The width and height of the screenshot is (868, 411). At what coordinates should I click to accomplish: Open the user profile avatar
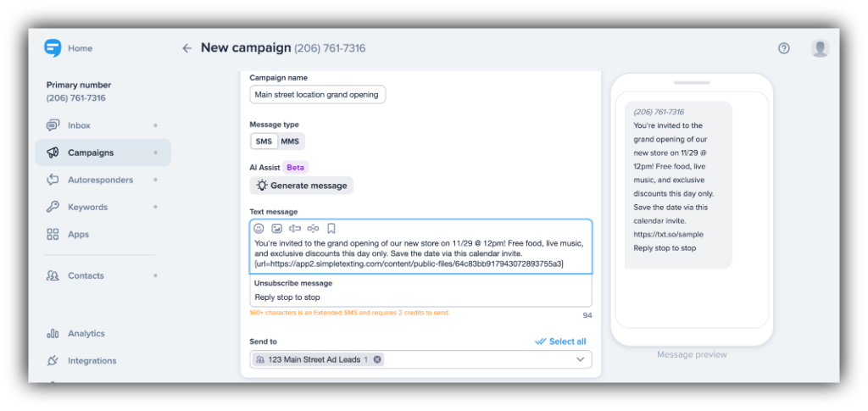(x=820, y=48)
